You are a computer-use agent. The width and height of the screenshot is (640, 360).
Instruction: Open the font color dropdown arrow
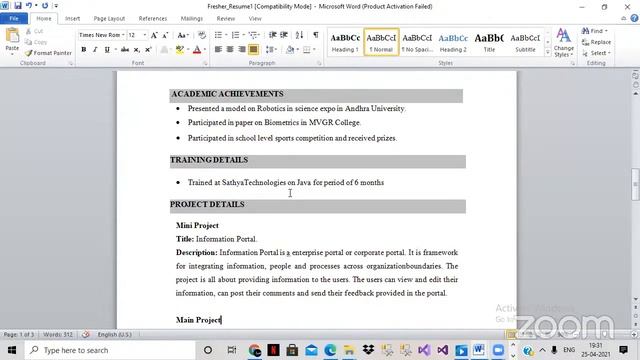tap(204, 49)
